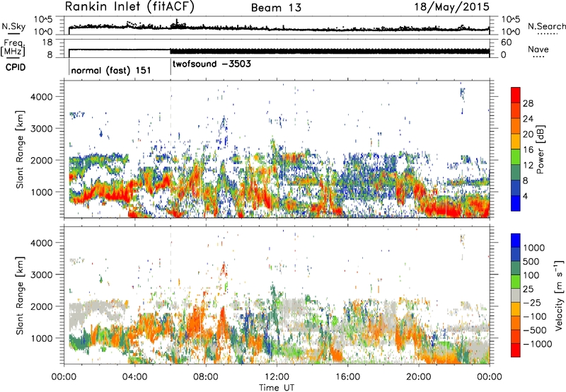Click the 'twofsound -3503' CPID text
The width and height of the screenshot is (566, 392).
(x=212, y=64)
